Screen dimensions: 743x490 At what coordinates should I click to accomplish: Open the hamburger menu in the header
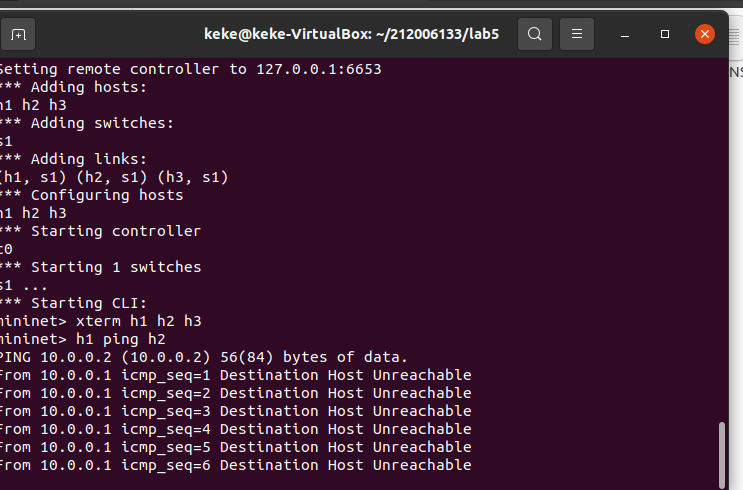576,34
